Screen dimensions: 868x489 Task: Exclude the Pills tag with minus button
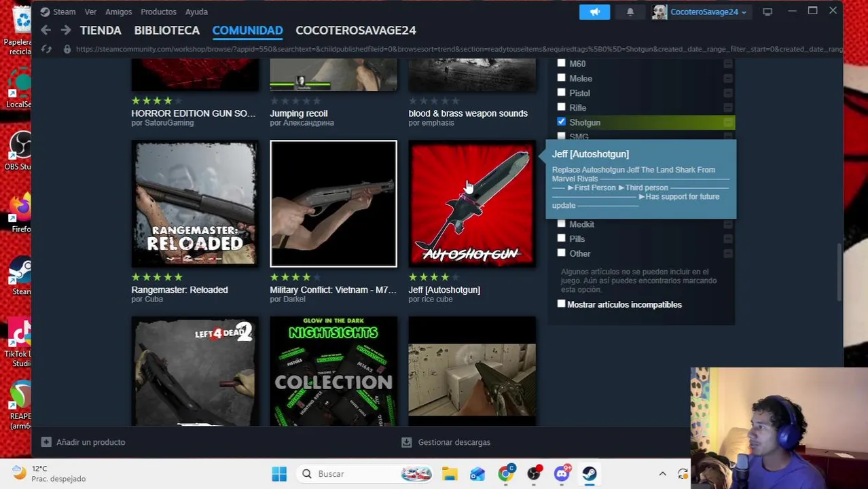tap(728, 239)
